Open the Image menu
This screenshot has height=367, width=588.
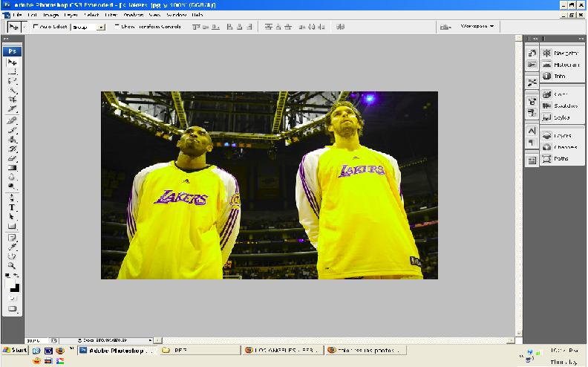tap(50, 15)
